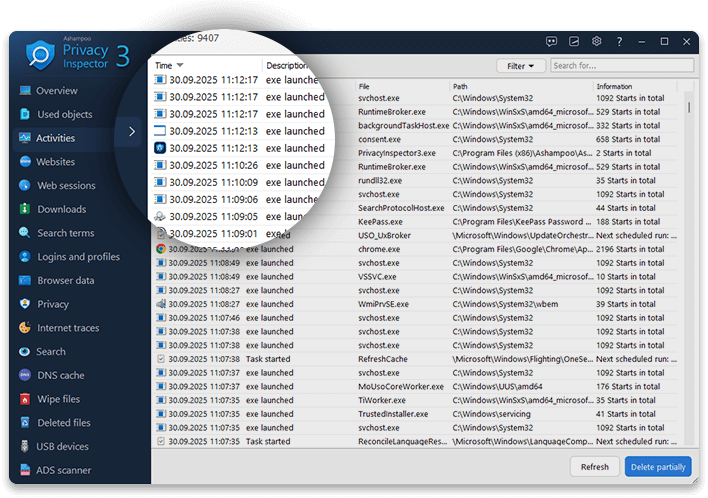The width and height of the screenshot is (708, 498).
Task: Go to Websites section
Action: (56, 162)
